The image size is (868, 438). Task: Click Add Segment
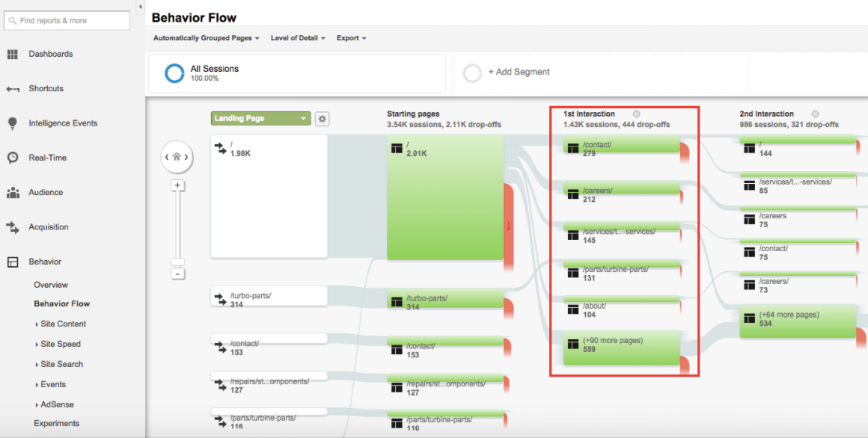pyautogui.click(x=519, y=73)
